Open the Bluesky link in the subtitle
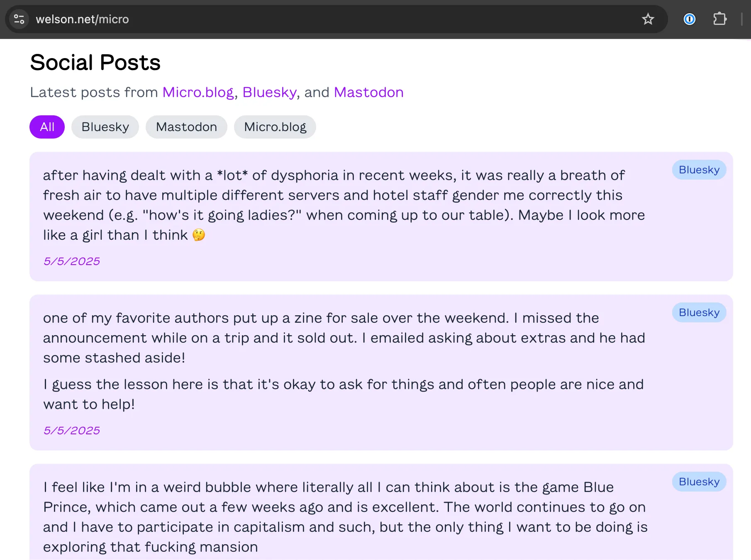751x560 pixels. click(269, 92)
